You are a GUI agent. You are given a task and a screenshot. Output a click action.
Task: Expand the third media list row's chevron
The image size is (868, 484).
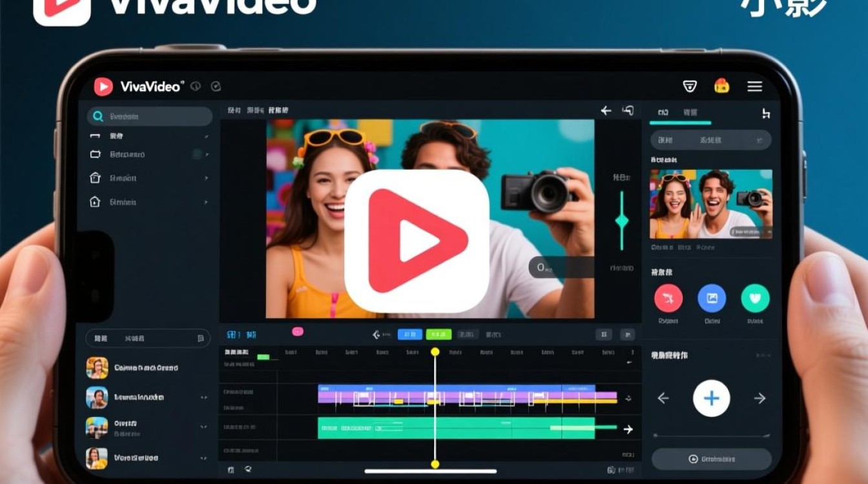[203, 427]
